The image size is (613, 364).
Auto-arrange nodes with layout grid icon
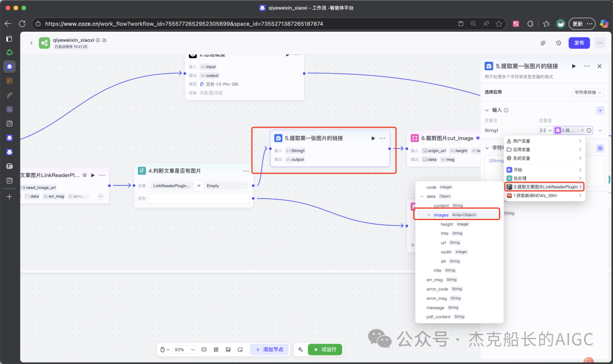tap(216, 350)
